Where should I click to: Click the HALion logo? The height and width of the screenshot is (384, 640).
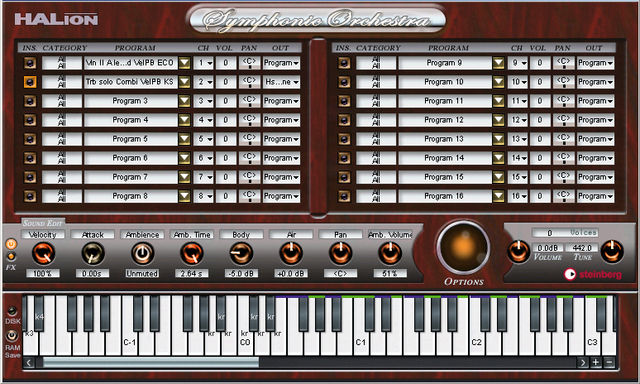point(56,19)
